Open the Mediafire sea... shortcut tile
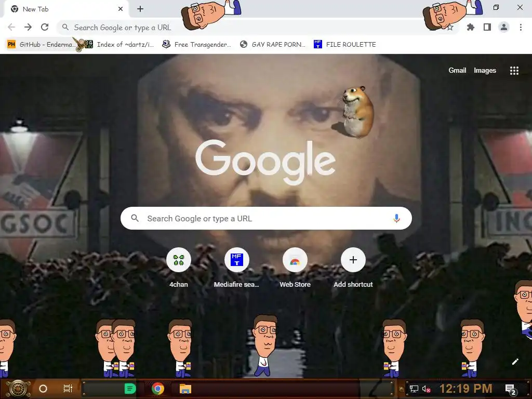532x399 pixels. coord(236,268)
